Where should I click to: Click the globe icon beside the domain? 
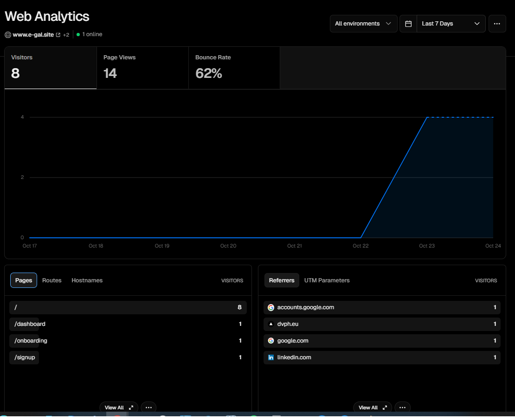[x=8, y=35]
